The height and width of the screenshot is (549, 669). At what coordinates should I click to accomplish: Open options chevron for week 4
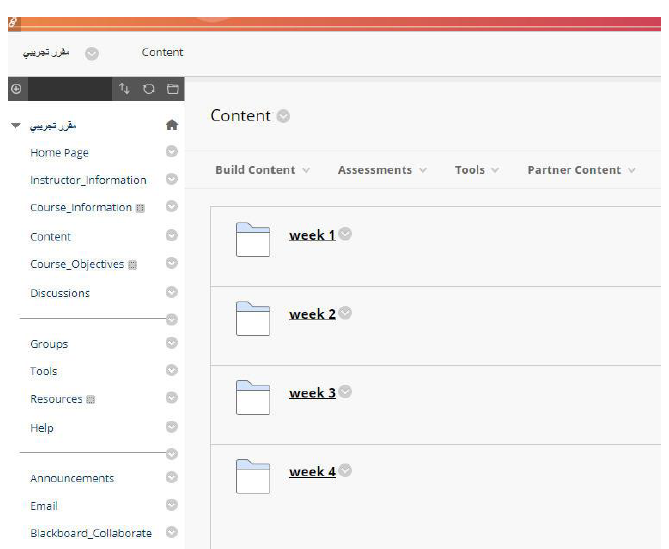(x=345, y=470)
